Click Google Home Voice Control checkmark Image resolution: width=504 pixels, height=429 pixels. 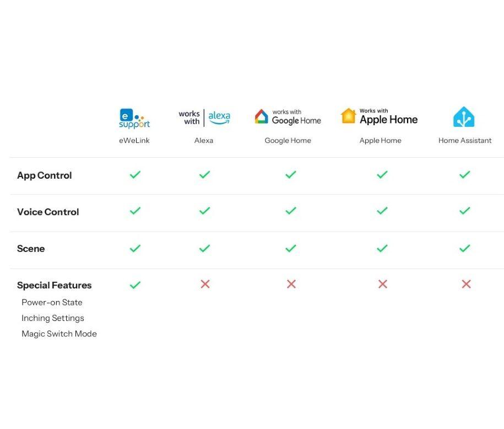coord(291,211)
